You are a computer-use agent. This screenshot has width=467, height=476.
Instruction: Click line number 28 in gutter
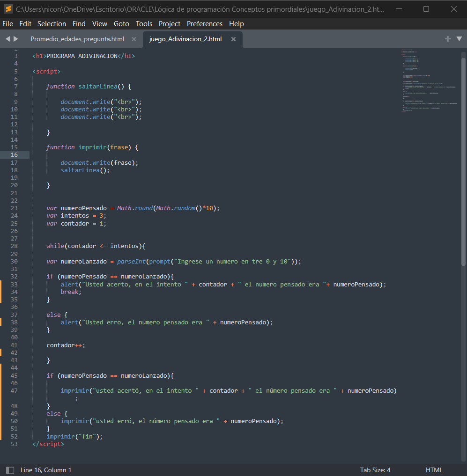coord(14,246)
